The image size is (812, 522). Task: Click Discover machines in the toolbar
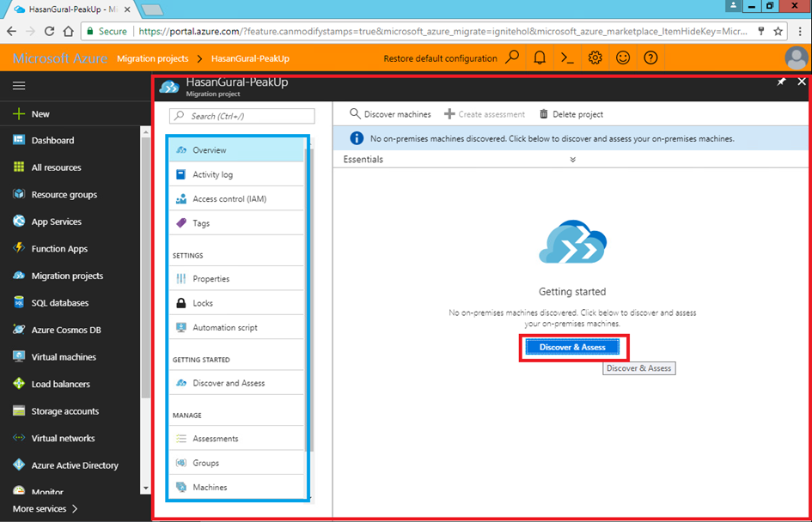pos(390,114)
